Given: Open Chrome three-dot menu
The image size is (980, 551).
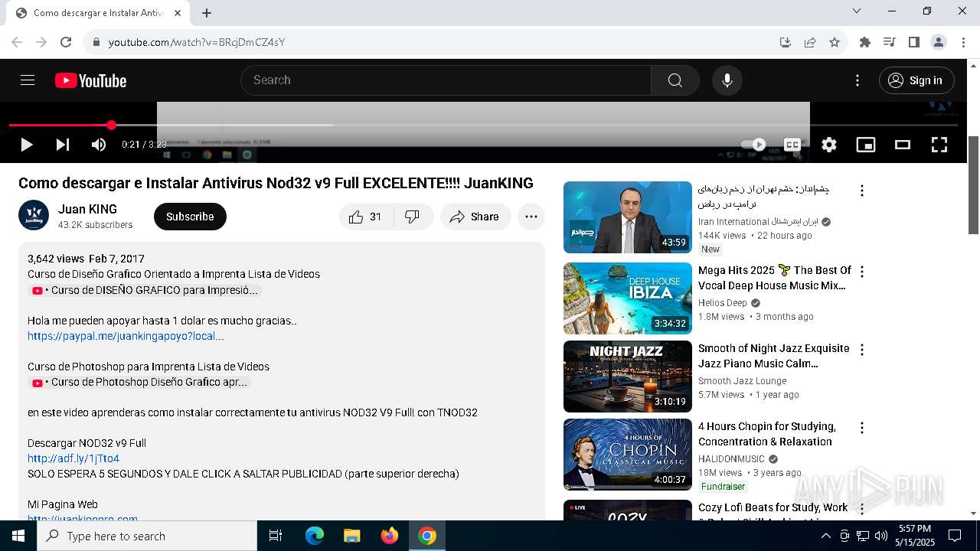Looking at the screenshot, I should tap(962, 42).
